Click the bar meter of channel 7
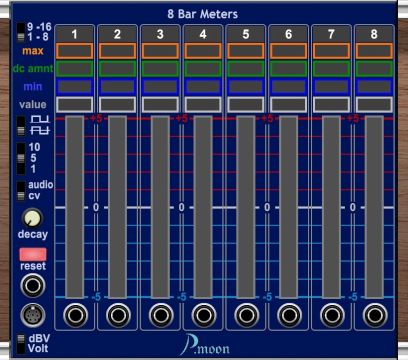 point(331,207)
